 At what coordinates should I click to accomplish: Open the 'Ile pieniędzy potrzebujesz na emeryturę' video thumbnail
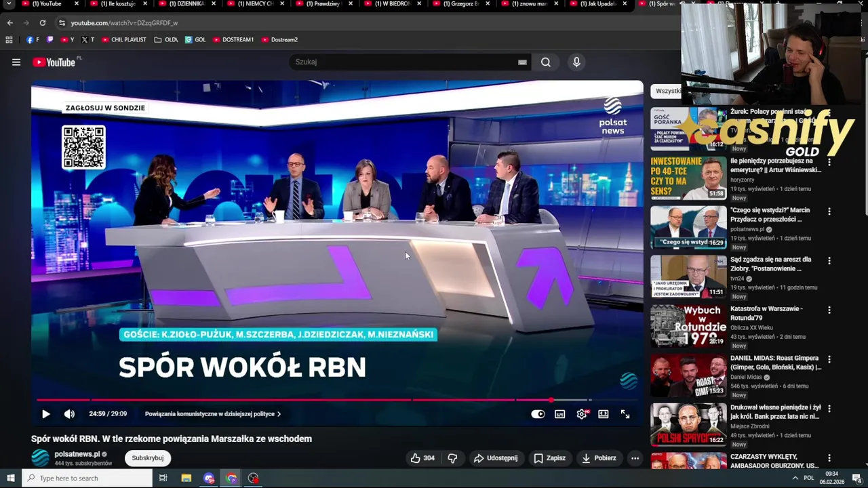(688, 178)
